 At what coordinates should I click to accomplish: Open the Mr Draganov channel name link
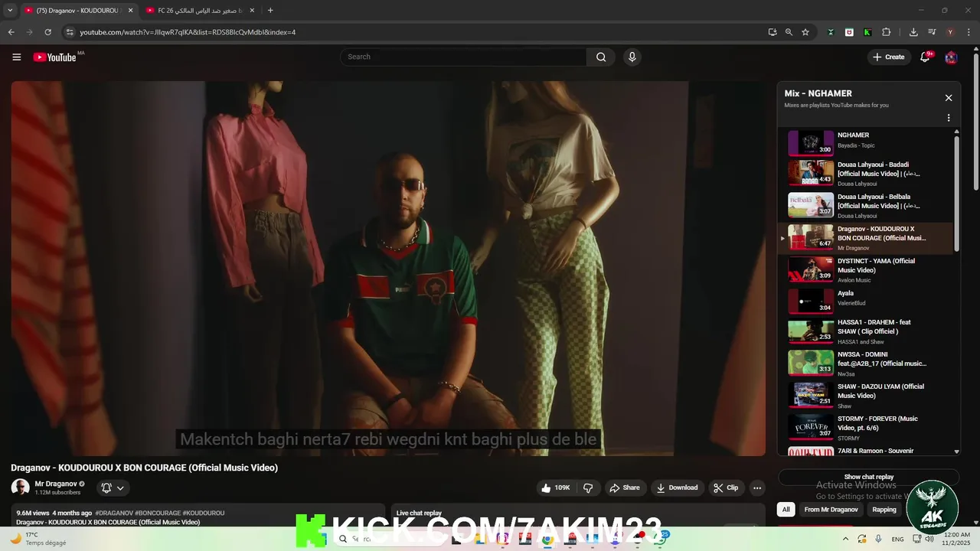[x=56, y=484]
